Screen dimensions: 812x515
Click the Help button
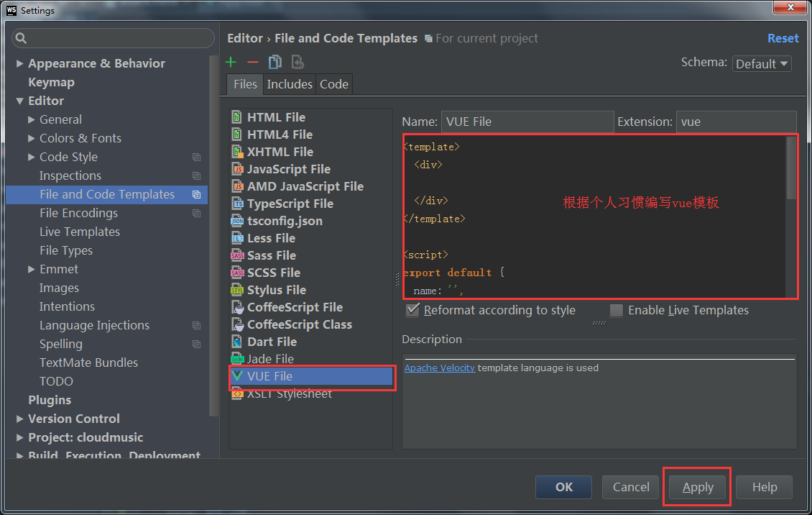pos(765,487)
